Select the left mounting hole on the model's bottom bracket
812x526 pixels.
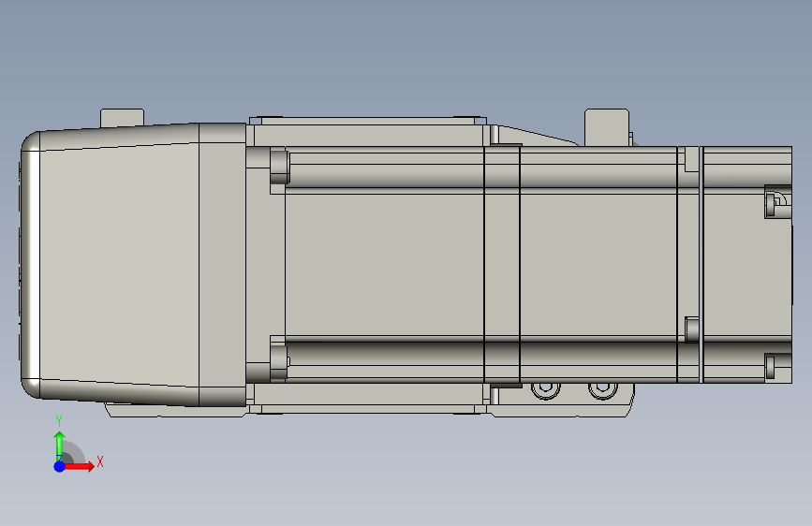pos(546,389)
